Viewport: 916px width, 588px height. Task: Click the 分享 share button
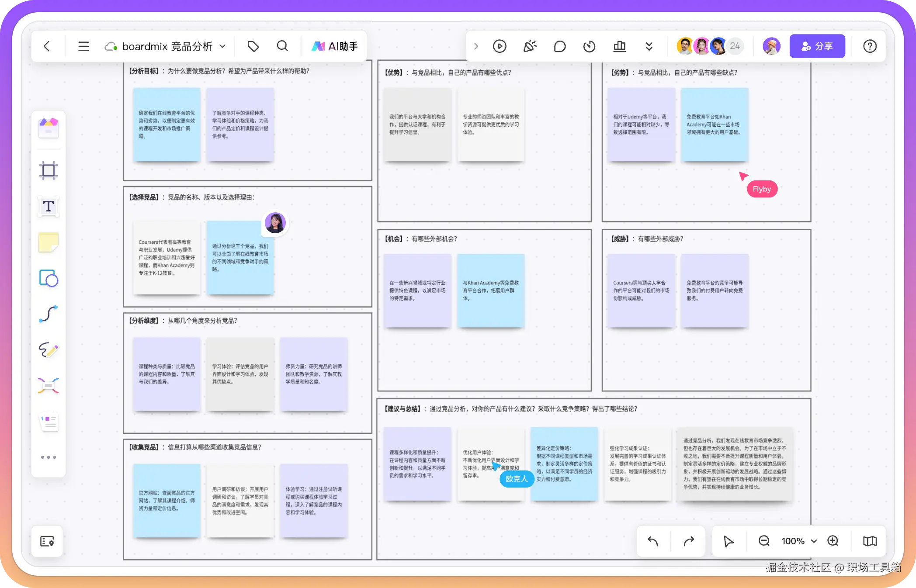pyautogui.click(x=817, y=46)
